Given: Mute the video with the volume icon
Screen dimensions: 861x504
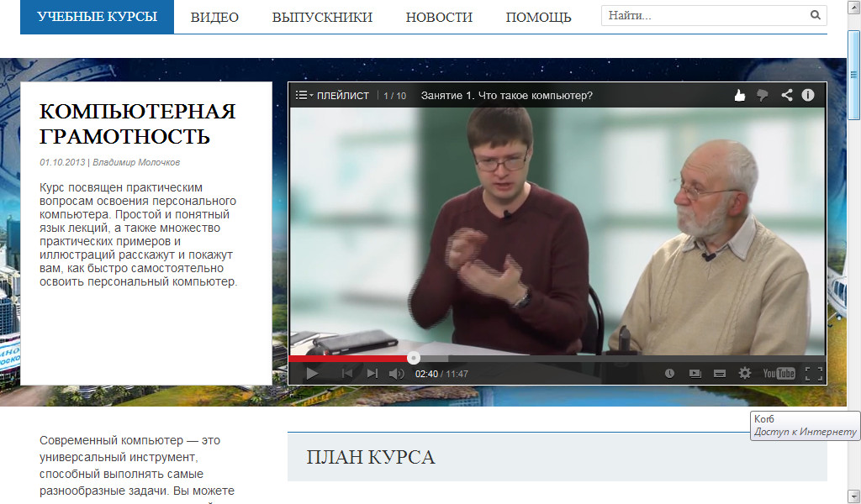Looking at the screenshot, I should pos(395,372).
